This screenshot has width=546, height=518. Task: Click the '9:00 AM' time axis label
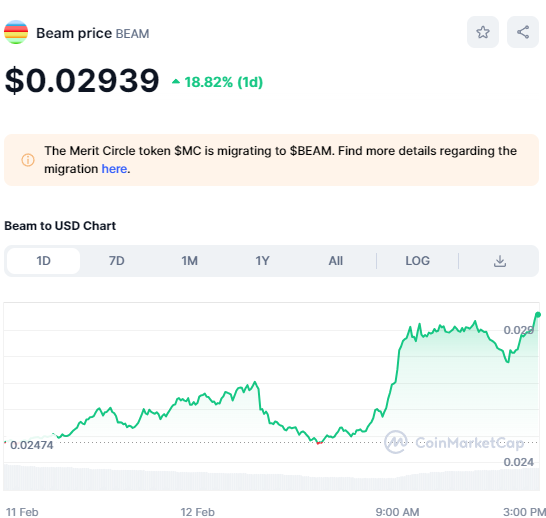pyautogui.click(x=397, y=512)
